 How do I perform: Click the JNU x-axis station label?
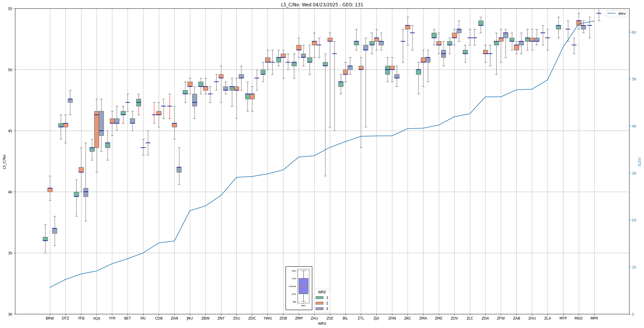[x=190, y=318]
